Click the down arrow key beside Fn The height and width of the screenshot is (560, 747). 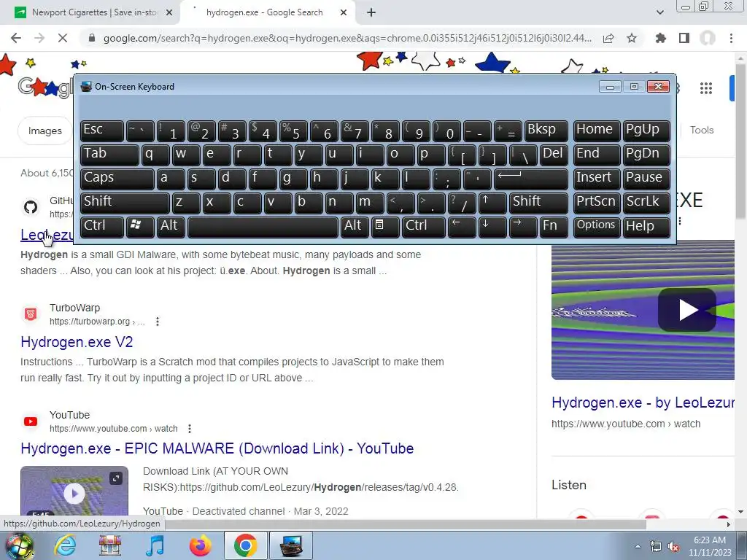pos(492,227)
